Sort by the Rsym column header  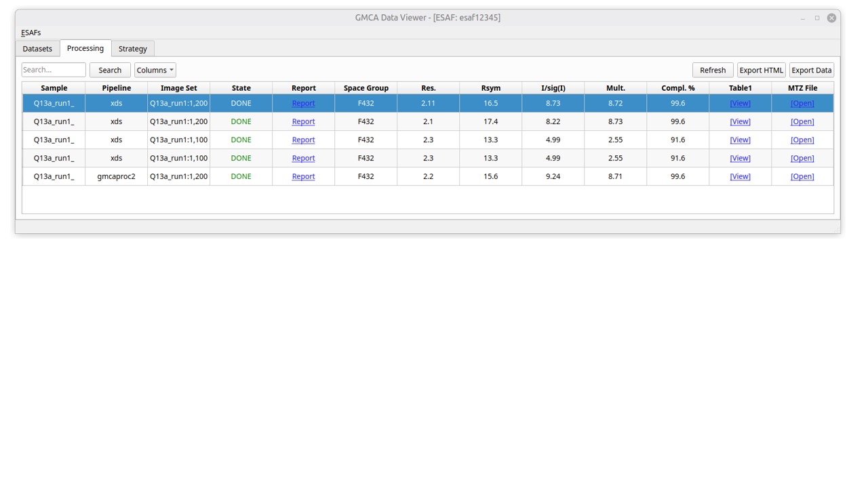click(491, 88)
